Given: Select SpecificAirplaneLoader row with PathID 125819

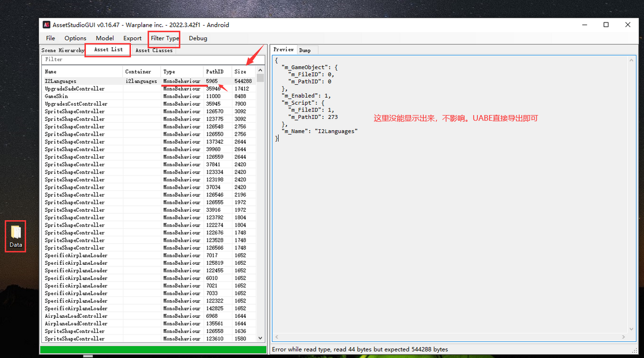Looking at the screenshot, I should pos(149,263).
